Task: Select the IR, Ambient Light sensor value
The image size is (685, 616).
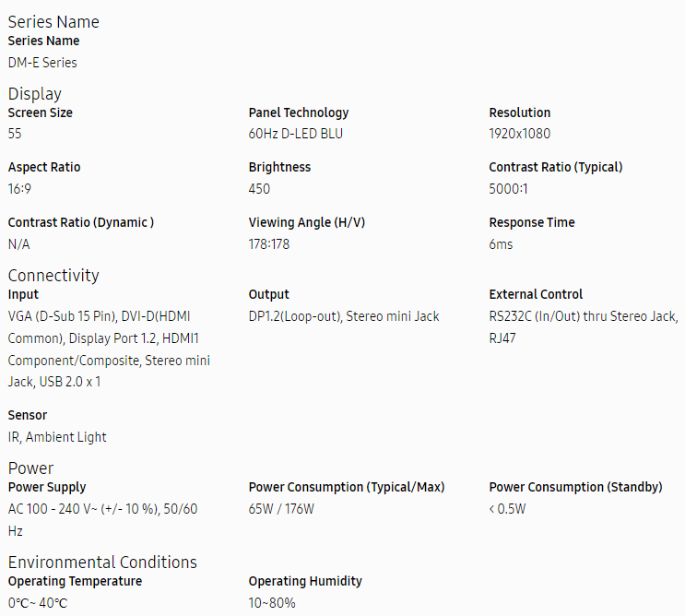Action: [x=57, y=437]
